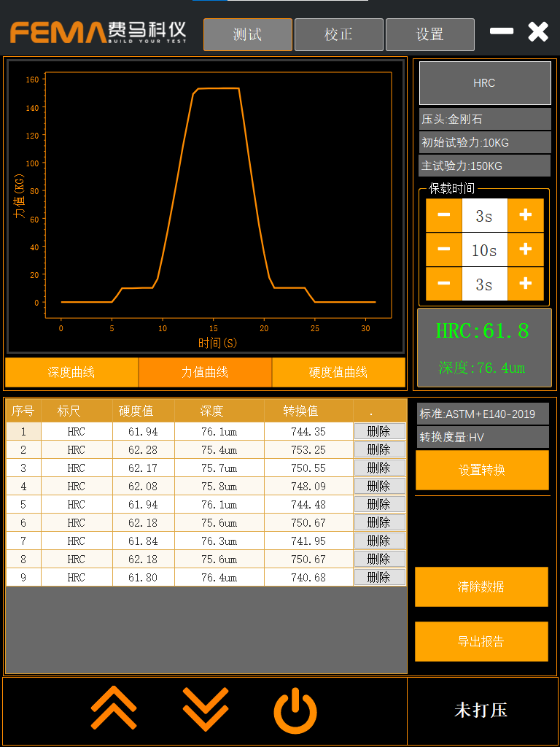
Task: Increase the first dwell time of 3s
Action: (x=525, y=215)
